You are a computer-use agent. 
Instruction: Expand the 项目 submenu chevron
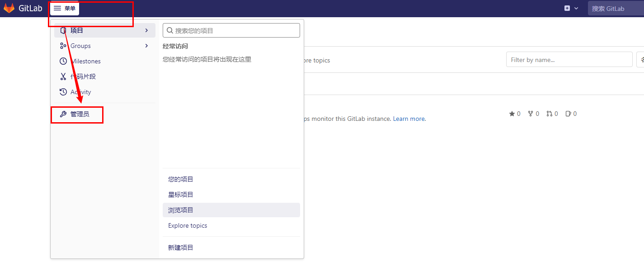click(146, 30)
